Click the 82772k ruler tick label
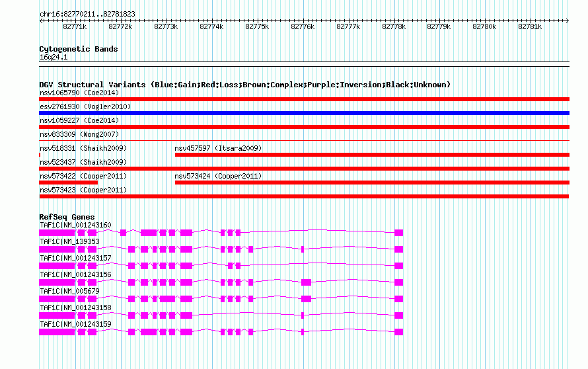588x369 pixels. pos(120,26)
